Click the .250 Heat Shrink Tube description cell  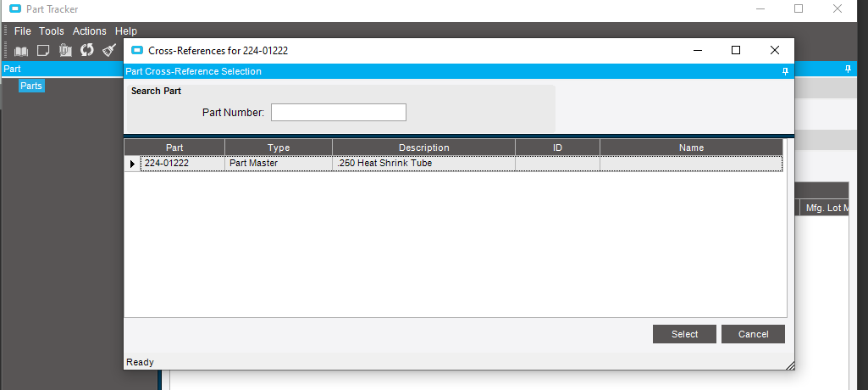click(424, 164)
